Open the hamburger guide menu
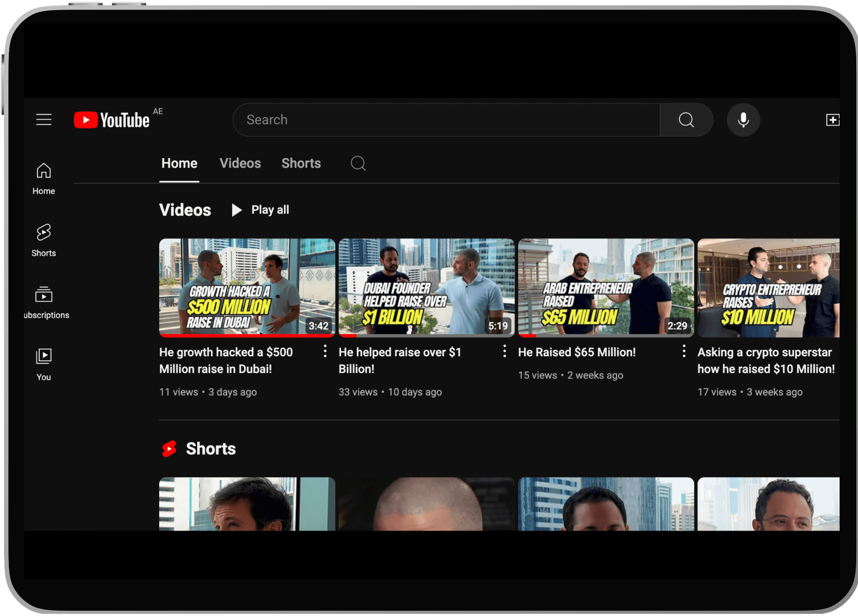This screenshot has height=616, width=858. 44,120
